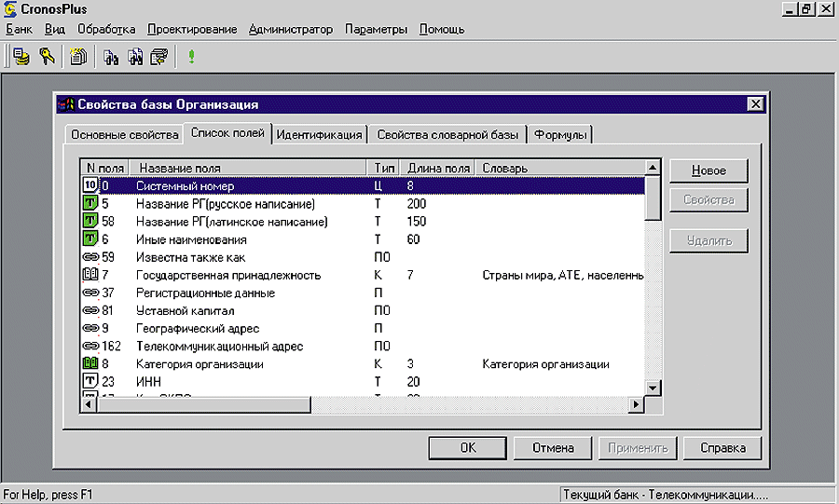The width and height of the screenshot is (839, 504).
Task: Click the green exclamation mark toolbar icon
Action: click(191, 57)
